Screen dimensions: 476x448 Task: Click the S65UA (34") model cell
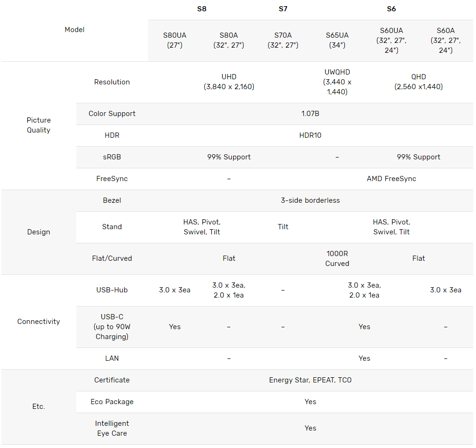coord(337,40)
